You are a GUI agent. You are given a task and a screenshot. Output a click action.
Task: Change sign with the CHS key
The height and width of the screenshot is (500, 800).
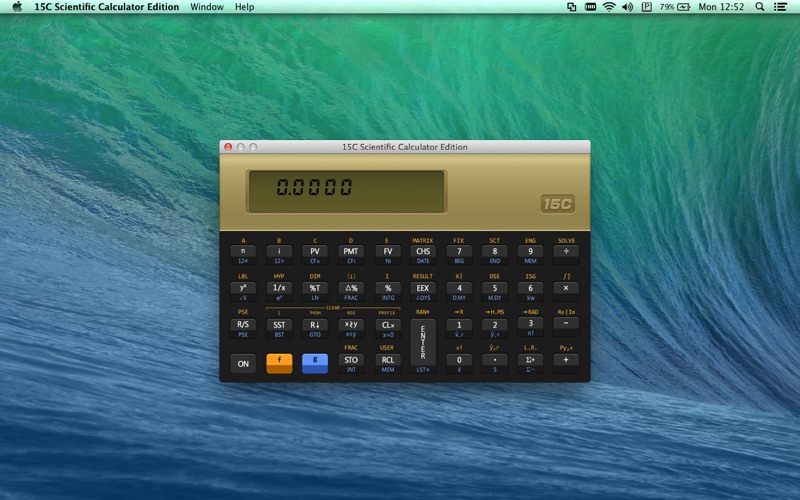click(423, 254)
